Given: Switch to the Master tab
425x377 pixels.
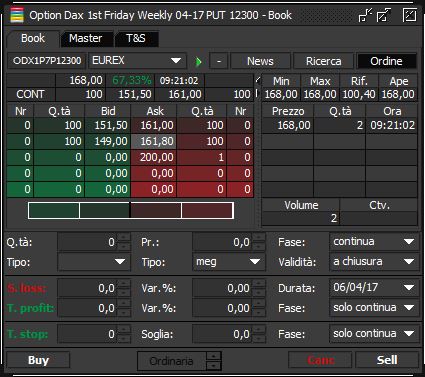Looking at the screenshot, I should tap(86, 38).
